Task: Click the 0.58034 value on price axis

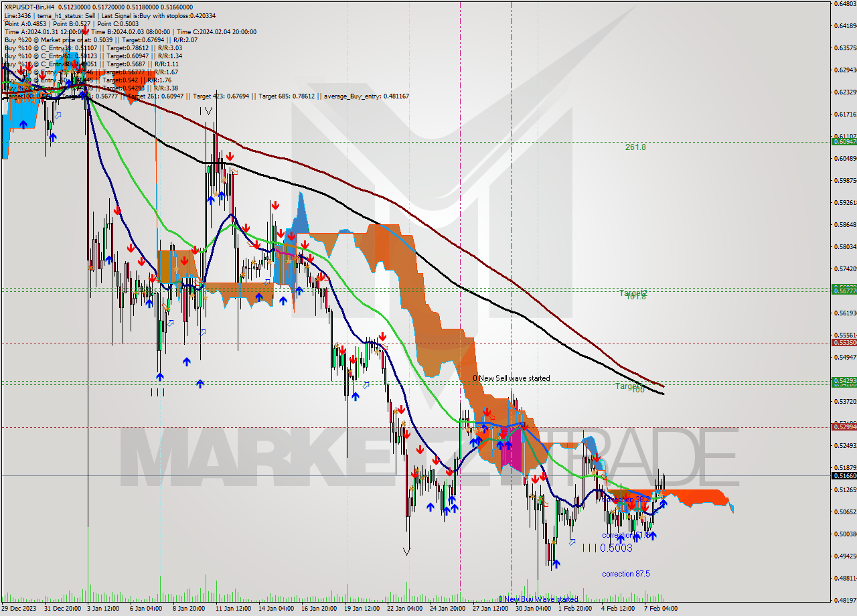Action: click(x=845, y=246)
